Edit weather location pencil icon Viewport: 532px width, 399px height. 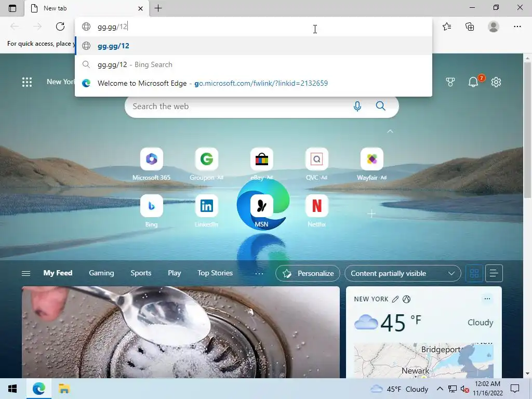tap(395, 299)
